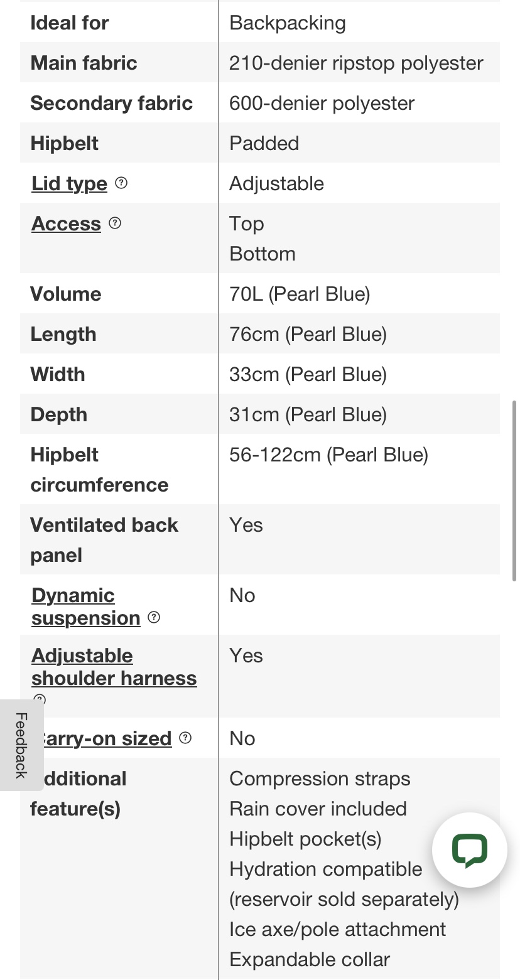Viewport: 520px width, 980px height.
Task: Click the help icon beside Lid type
Action: coord(122,183)
